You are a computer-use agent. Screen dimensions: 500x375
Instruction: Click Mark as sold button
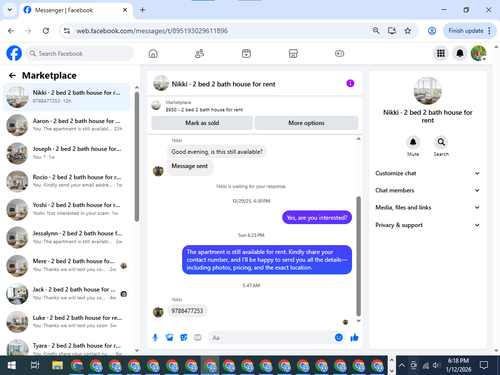[202, 123]
